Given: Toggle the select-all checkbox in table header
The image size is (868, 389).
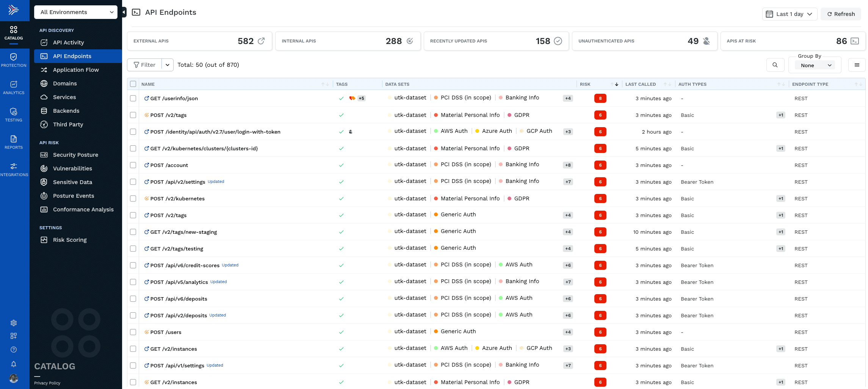Looking at the screenshot, I should (133, 84).
